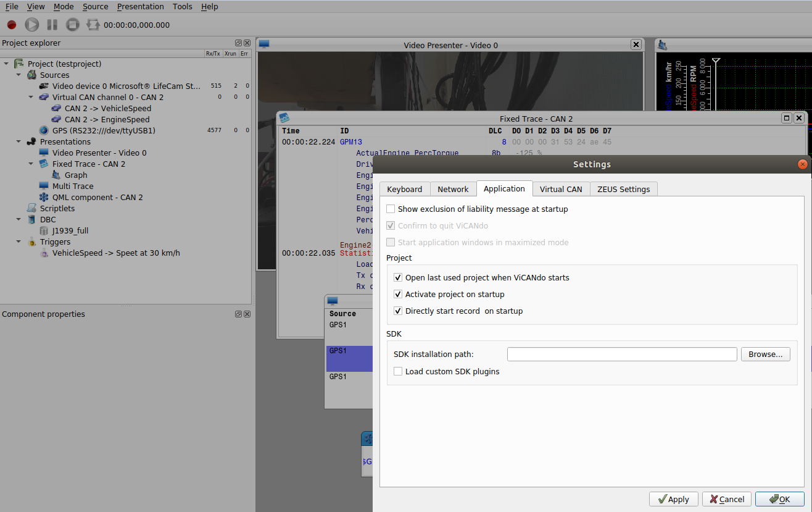The width and height of the screenshot is (812, 512).
Task: Float the Project explorer panel
Action: (238, 43)
